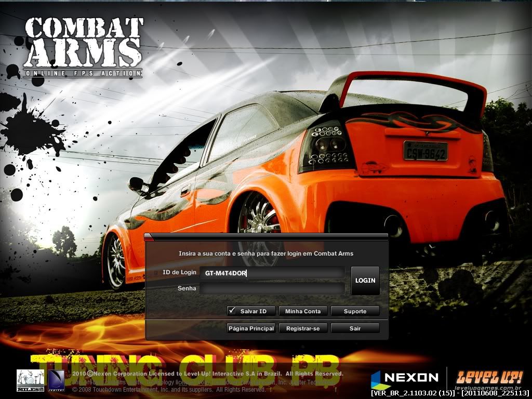Click the Nexon copyright notice text
This screenshot has width=532, height=399.
pyautogui.click(x=208, y=374)
